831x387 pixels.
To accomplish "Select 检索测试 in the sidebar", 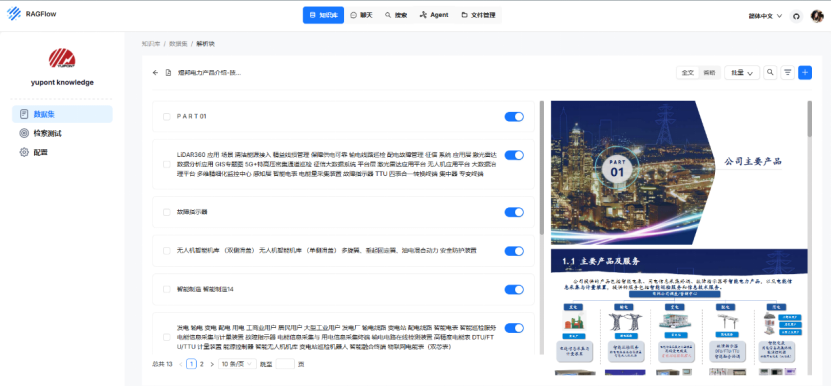I will pyautogui.click(x=62, y=133).
